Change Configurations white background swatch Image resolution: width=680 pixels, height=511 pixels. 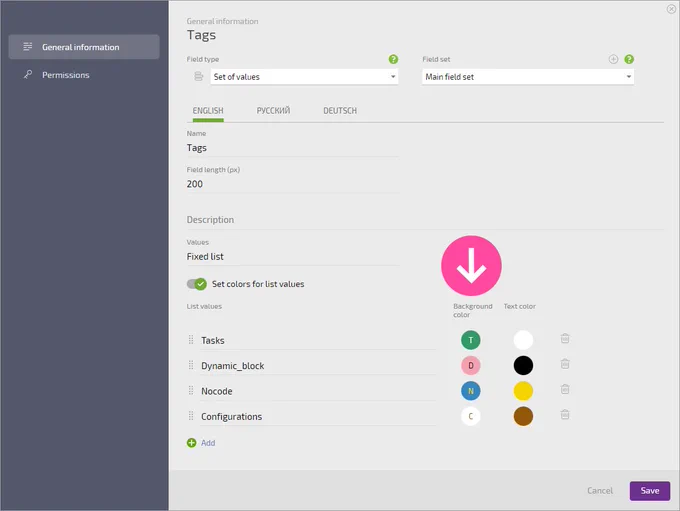click(471, 416)
